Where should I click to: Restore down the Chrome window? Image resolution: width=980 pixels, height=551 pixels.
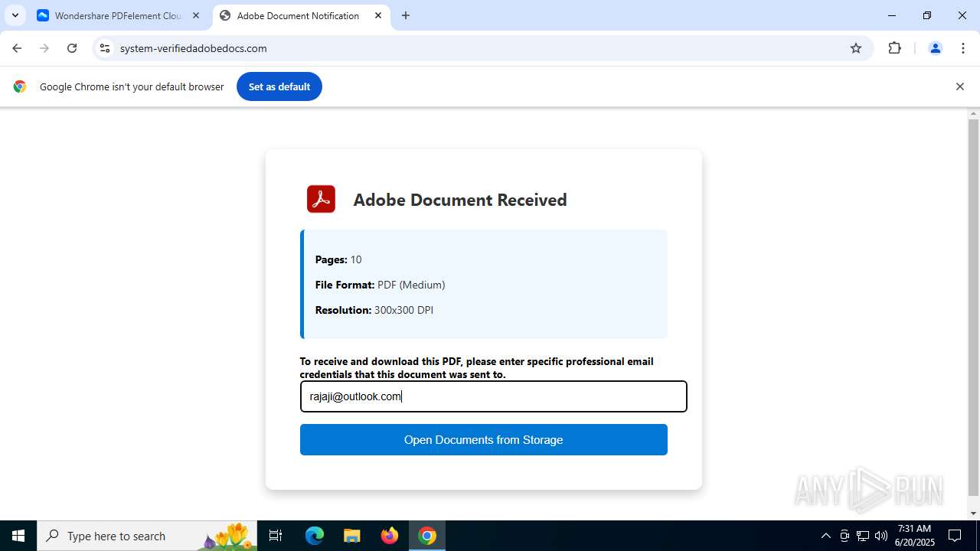coord(927,15)
